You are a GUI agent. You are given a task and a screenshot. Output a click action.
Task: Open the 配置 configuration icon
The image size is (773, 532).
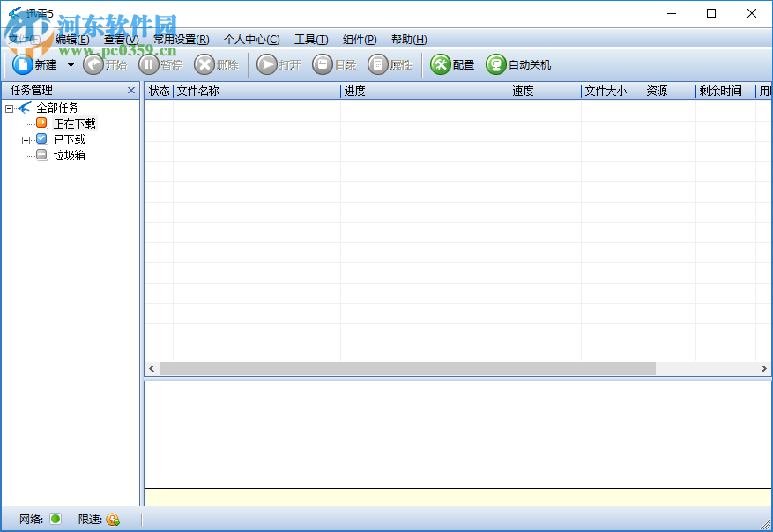click(440, 63)
